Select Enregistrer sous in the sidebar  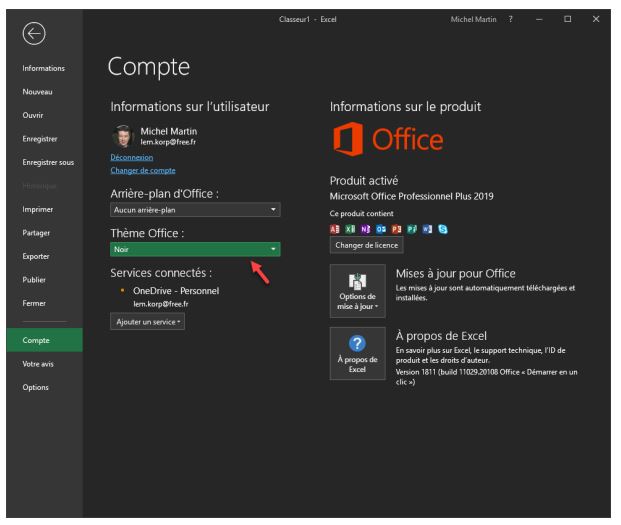tap(42, 162)
